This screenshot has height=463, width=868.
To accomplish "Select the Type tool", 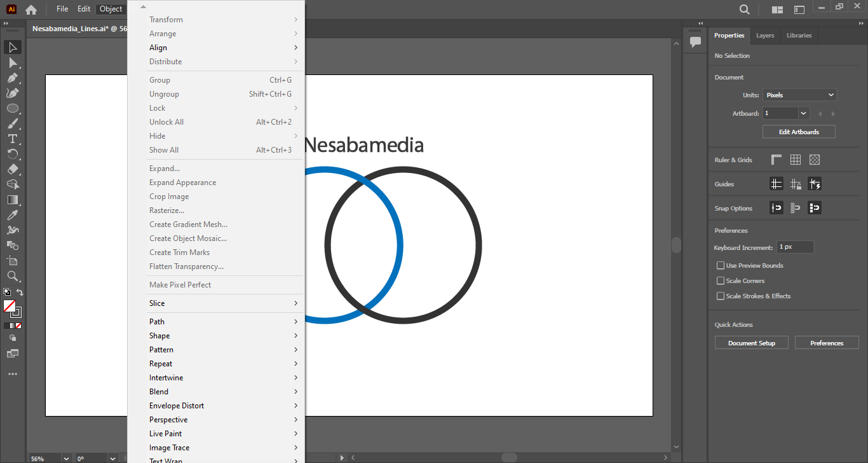I will coord(13,139).
